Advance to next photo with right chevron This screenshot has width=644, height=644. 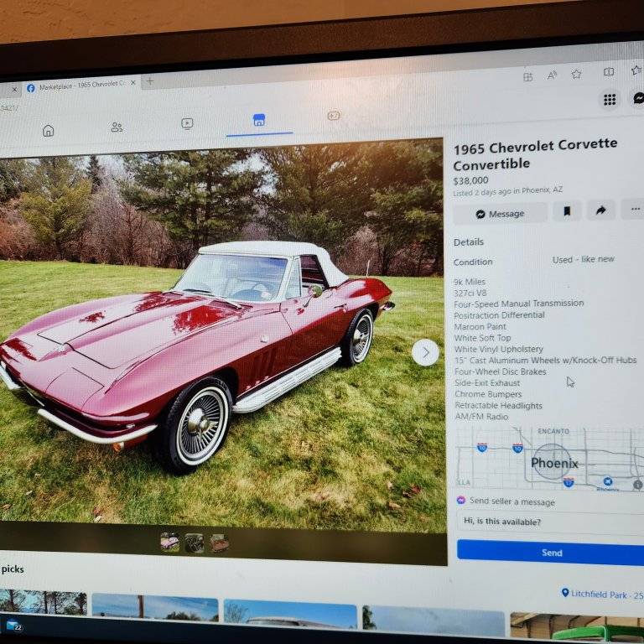point(425,352)
